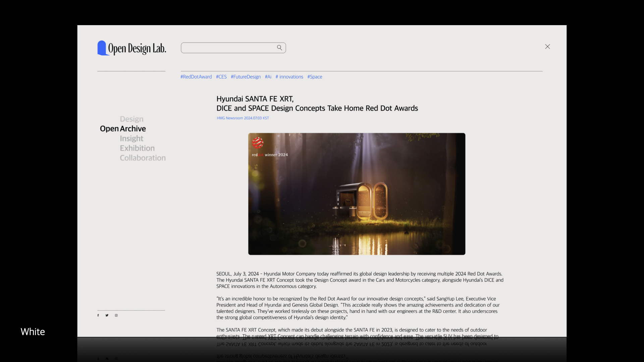644x362 pixels.
Task: Click the Open Design Lab logo
Action: click(132, 48)
